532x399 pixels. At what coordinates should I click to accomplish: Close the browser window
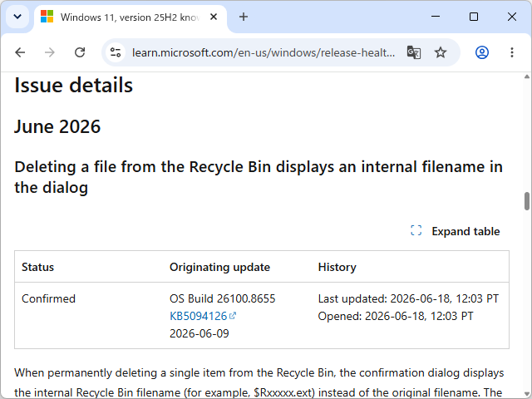click(x=512, y=17)
